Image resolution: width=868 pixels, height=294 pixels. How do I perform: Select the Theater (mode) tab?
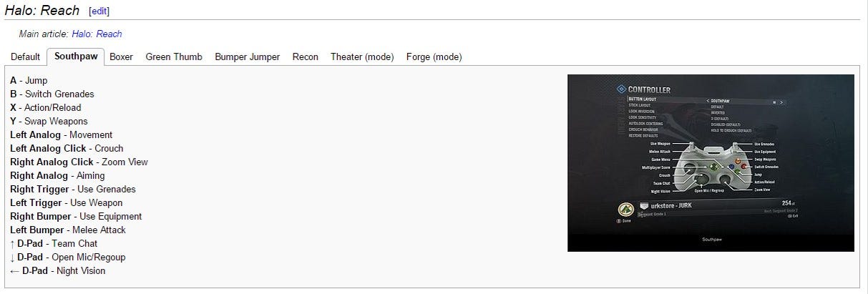pos(362,57)
